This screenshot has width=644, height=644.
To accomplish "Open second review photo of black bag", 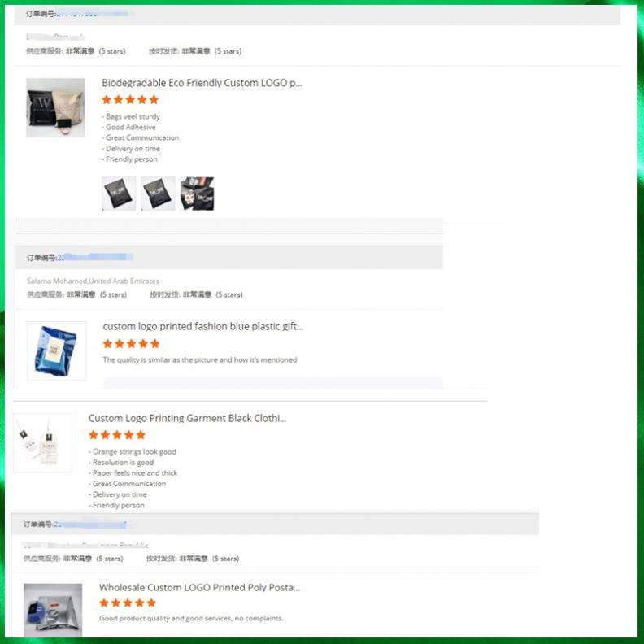I will tap(158, 194).
